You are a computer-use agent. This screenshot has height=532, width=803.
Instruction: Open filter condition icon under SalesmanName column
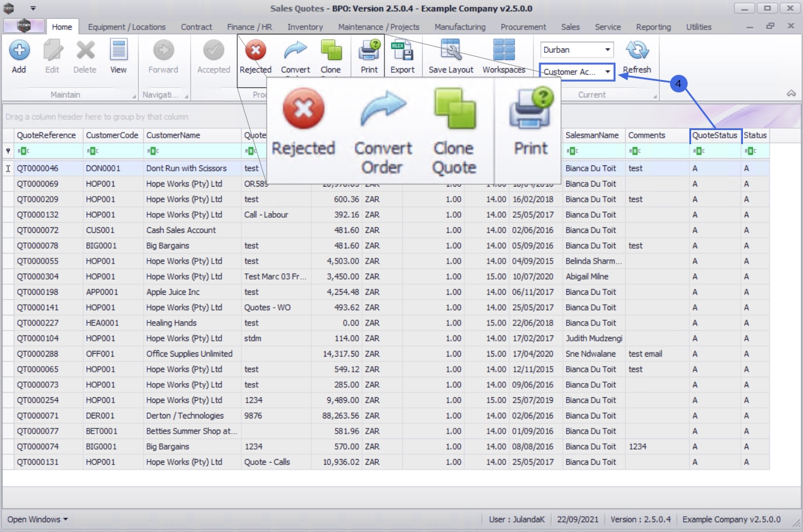572,151
